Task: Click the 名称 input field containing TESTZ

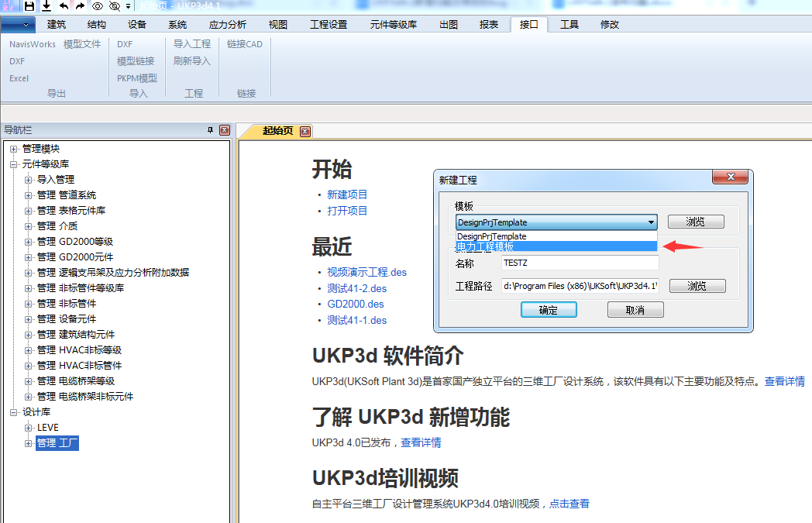Action: [x=580, y=263]
